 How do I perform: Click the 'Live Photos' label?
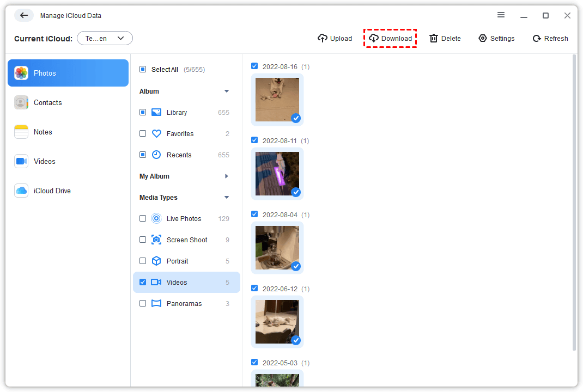[x=184, y=218]
